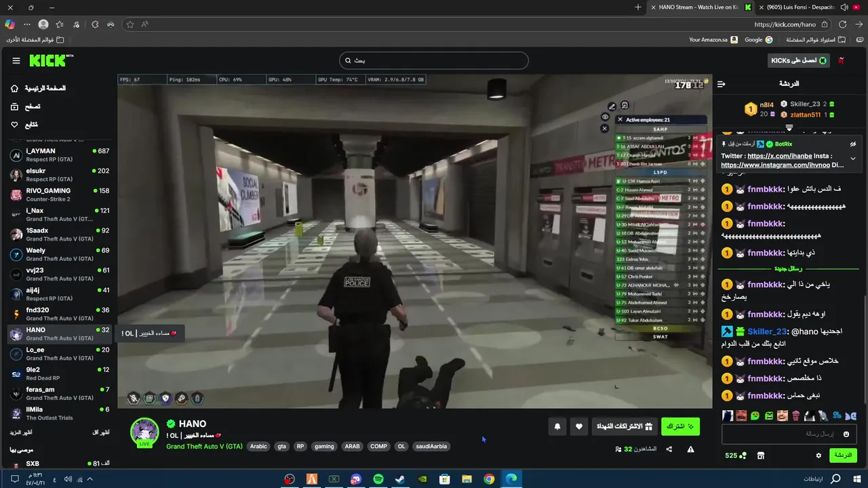Viewport: 868px width, 488px height.
Task: Open Edge profile avatar icon
Action: click(x=43, y=24)
